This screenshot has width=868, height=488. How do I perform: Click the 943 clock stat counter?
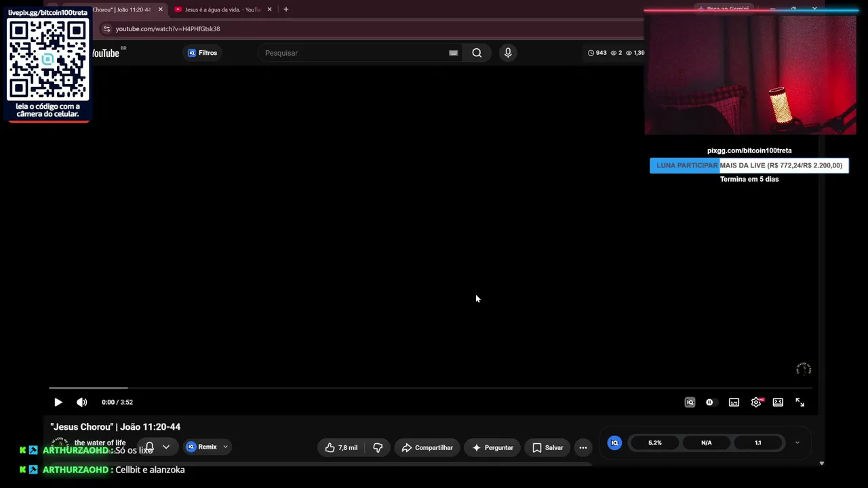[x=597, y=53]
